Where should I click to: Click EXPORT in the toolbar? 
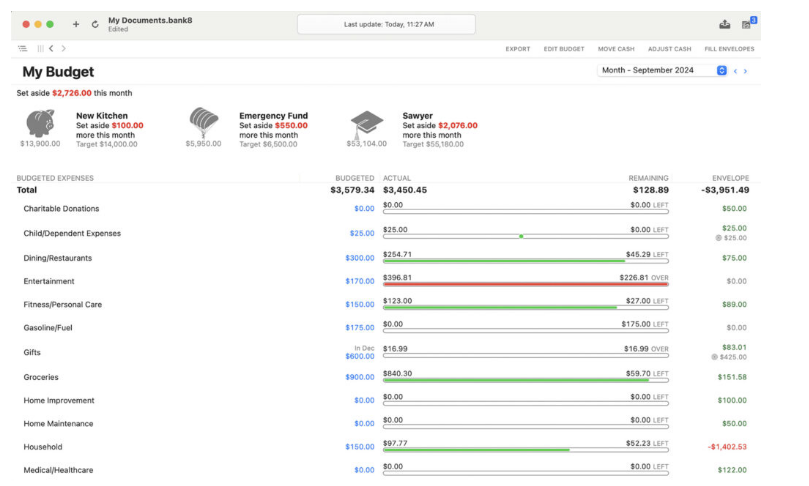[518, 49]
